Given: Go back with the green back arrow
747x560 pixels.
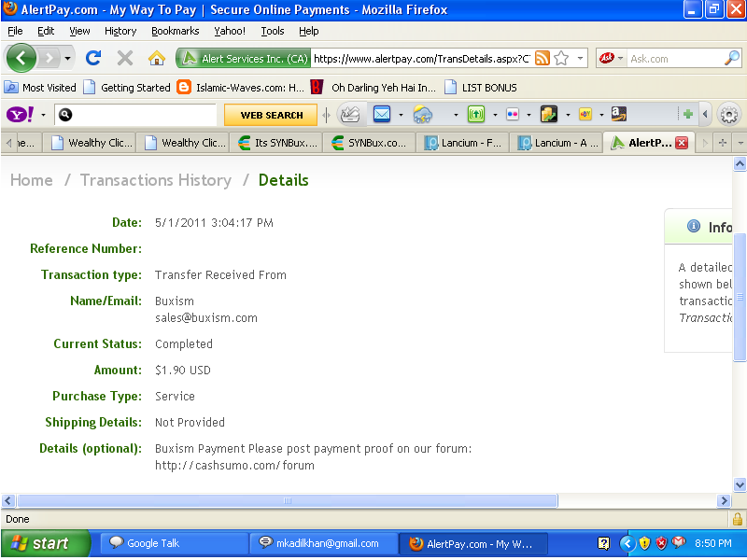Looking at the screenshot, I should pos(21,59).
